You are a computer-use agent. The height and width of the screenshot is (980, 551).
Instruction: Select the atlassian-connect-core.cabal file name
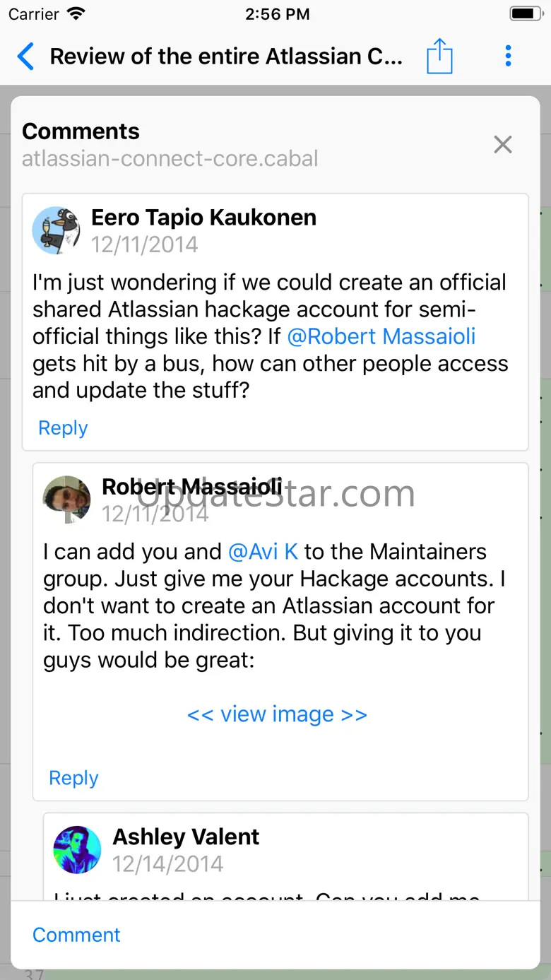pyautogui.click(x=170, y=158)
